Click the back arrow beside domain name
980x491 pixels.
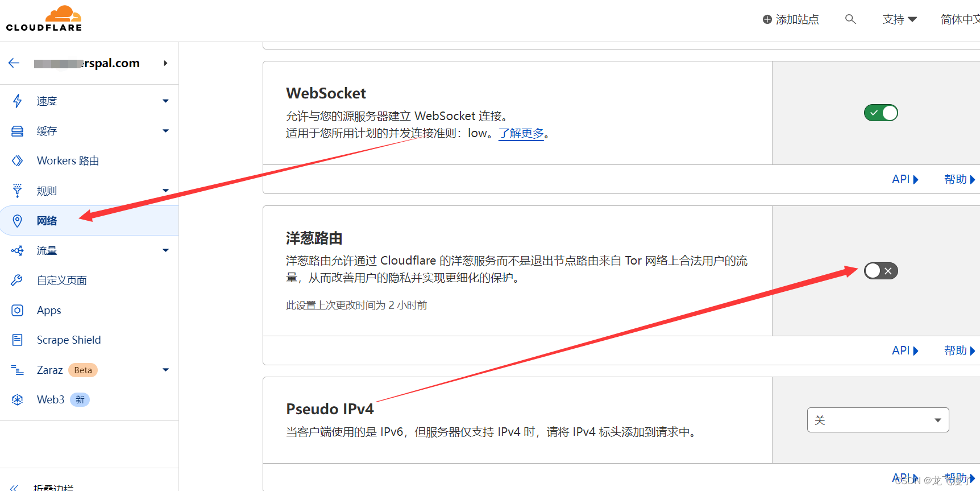(14, 63)
